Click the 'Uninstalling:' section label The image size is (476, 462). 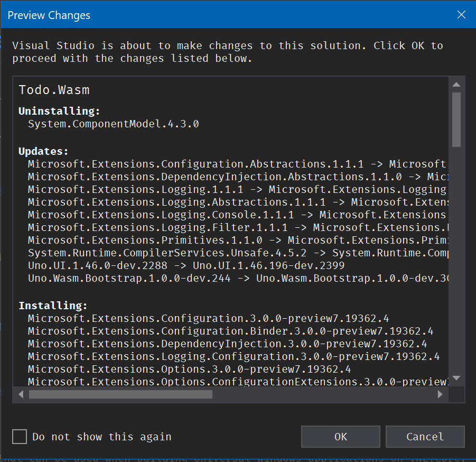59,111
